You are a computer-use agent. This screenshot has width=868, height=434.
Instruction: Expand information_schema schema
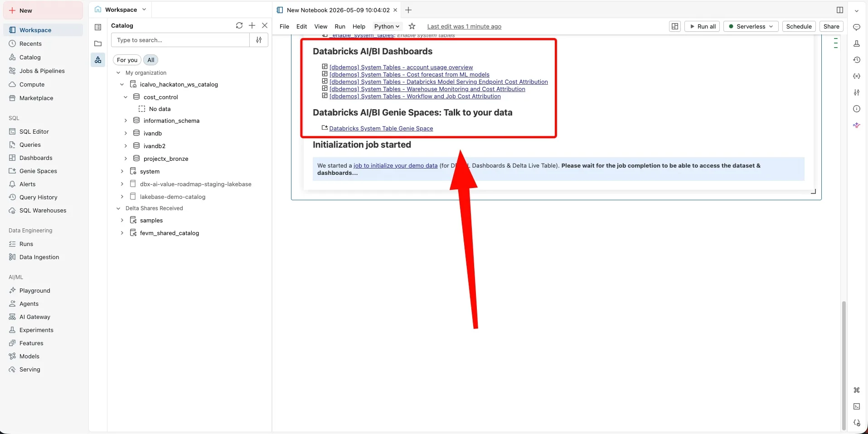[126, 121]
